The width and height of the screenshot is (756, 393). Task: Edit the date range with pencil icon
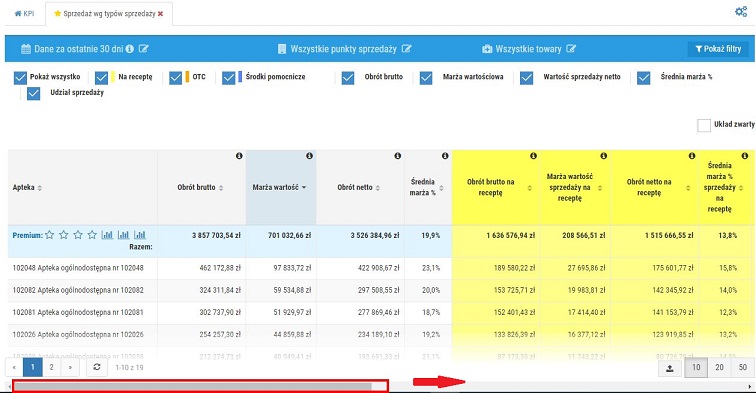[x=144, y=49]
